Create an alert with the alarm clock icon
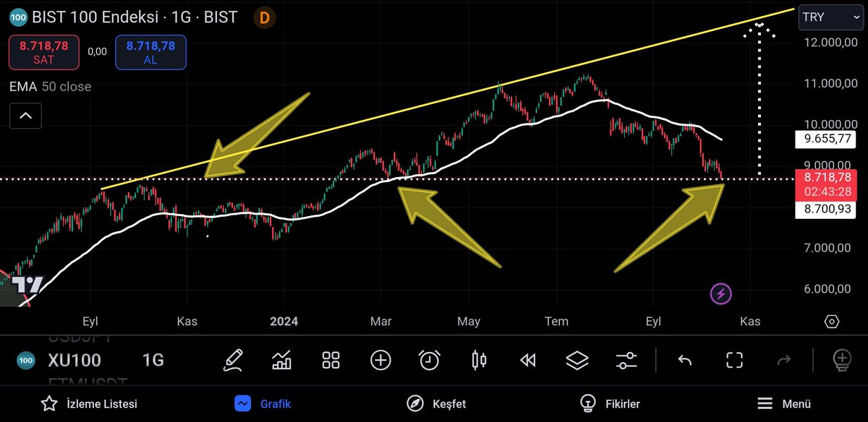This screenshot has width=868, height=422. (430, 360)
